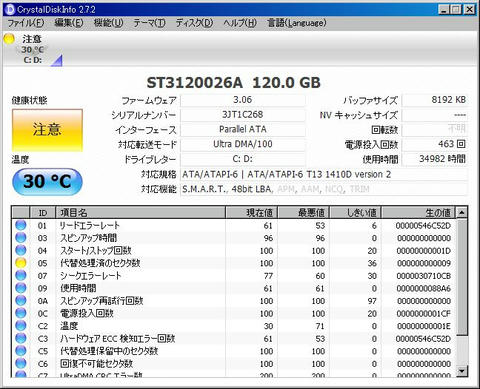Click the scrollbar down arrow of the SMART list
Image resolution: width=480 pixels, height=389 pixels.
[462, 371]
